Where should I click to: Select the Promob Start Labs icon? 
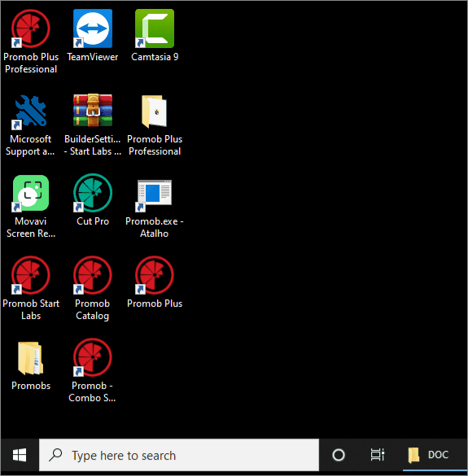pos(31,275)
